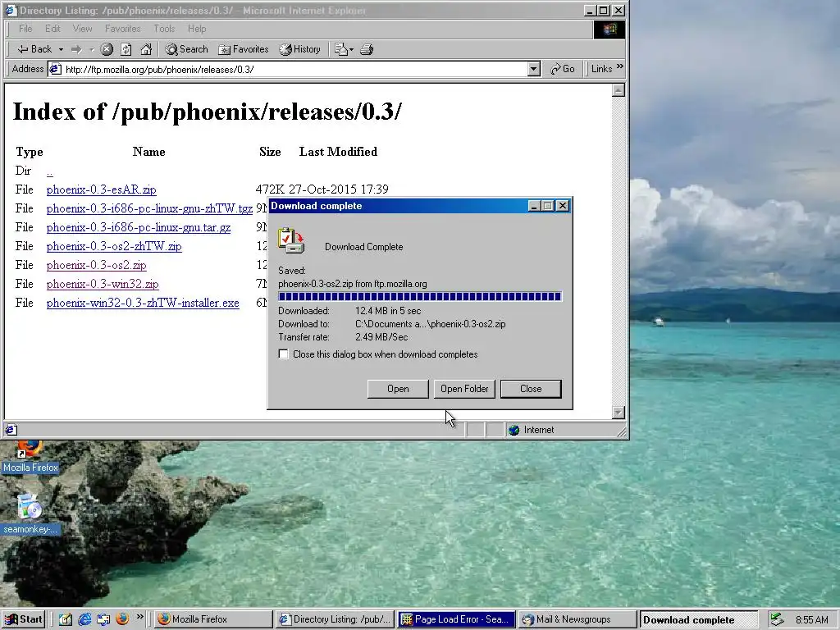Open the Favorites menu

[123, 29]
